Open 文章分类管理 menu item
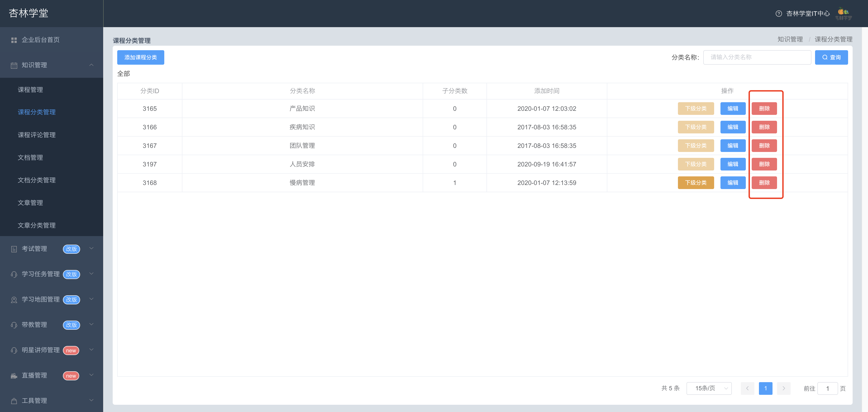The image size is (868, 412). [37, 225]
